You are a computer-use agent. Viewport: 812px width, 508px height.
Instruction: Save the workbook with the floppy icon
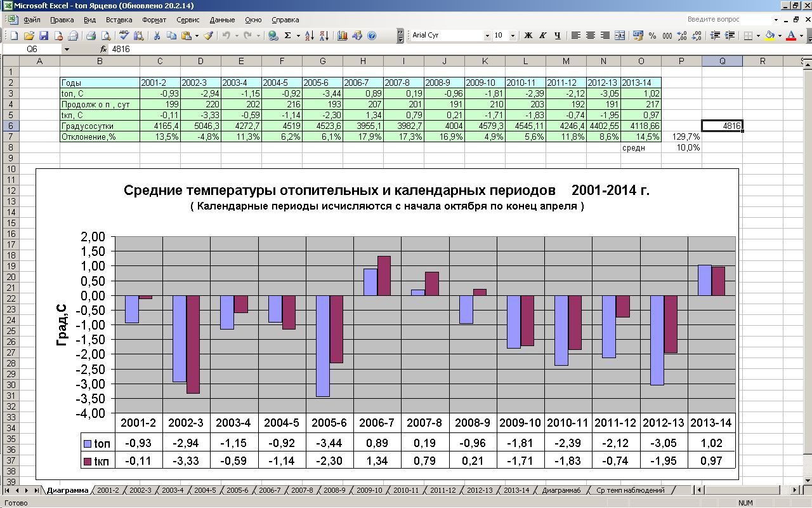click(44, 36)
